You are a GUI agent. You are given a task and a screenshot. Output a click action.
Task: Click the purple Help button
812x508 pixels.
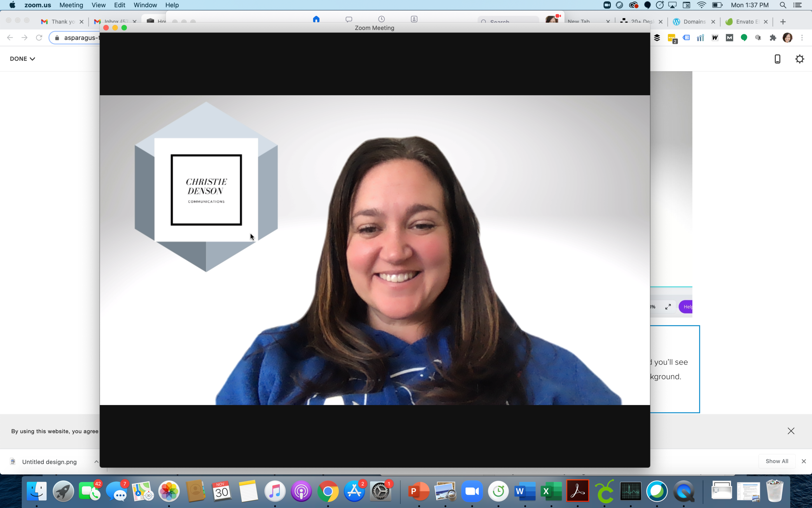point(686,306)
